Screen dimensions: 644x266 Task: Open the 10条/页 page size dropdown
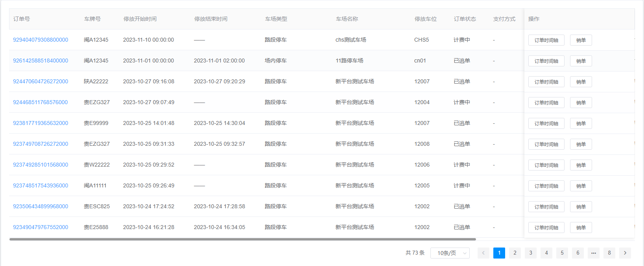[x=450, y=253]
